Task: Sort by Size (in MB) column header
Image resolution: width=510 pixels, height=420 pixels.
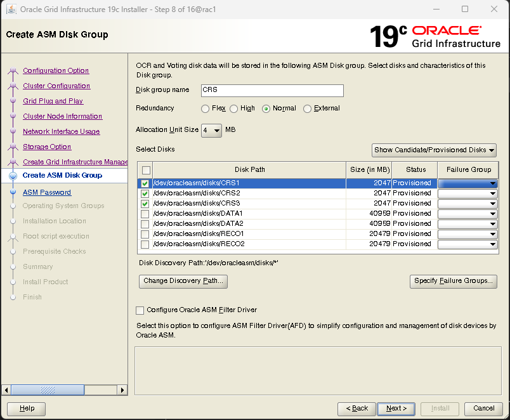Action: click(x=369, y=170)
